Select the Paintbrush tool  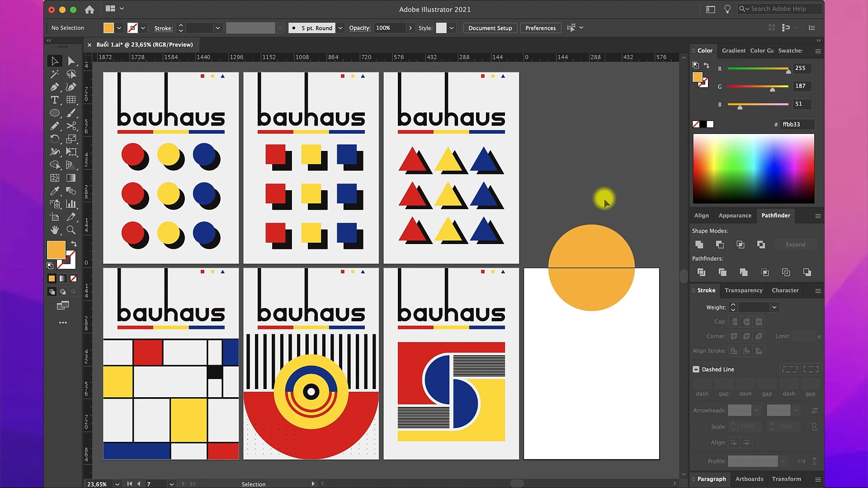tap(71, 113)
